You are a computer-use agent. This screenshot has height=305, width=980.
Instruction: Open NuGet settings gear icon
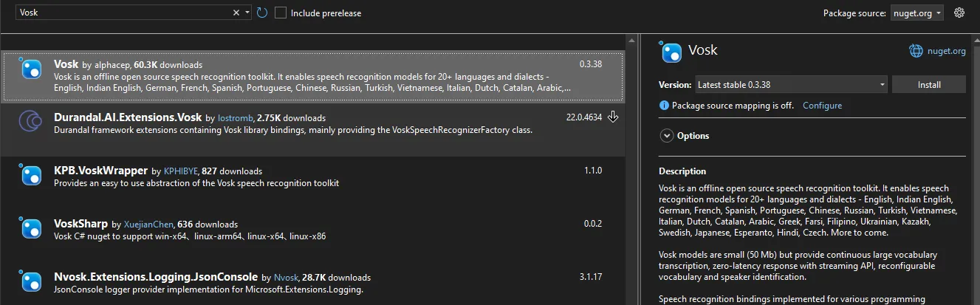click(x=959, y=13)
